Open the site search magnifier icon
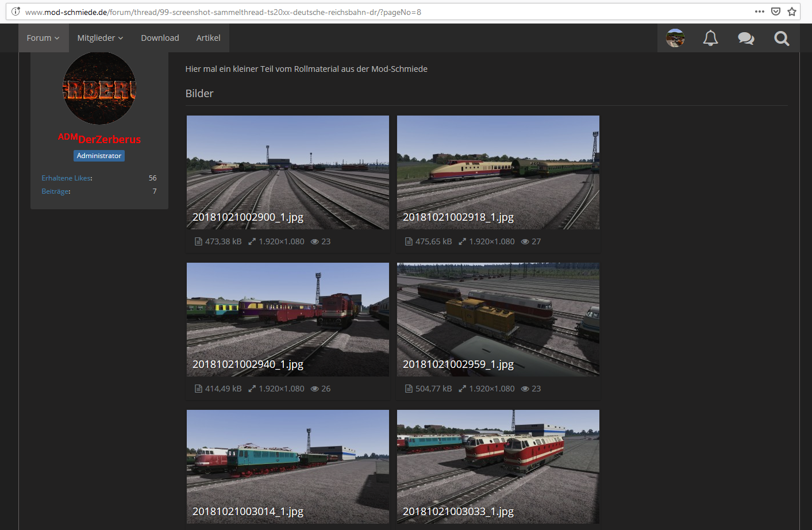The height and width of the screenshot is (530, 812). coord(782,38)
